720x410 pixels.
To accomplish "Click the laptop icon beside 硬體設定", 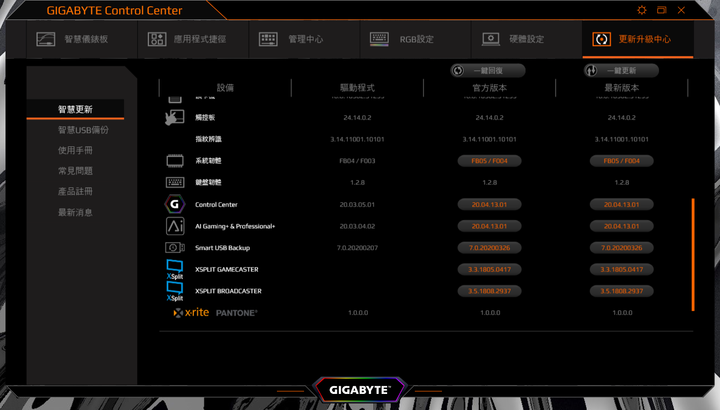I will click(490, 39).
